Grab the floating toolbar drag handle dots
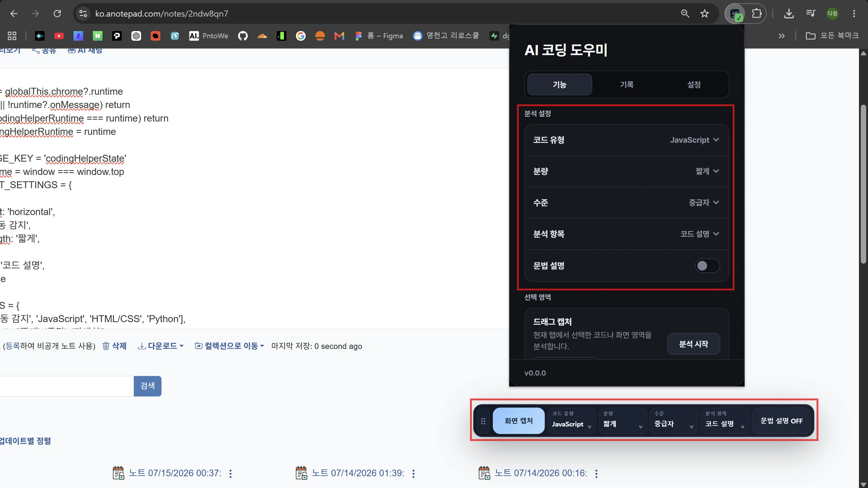The width and height of the screenshot is (868, 488). (483, 421)
